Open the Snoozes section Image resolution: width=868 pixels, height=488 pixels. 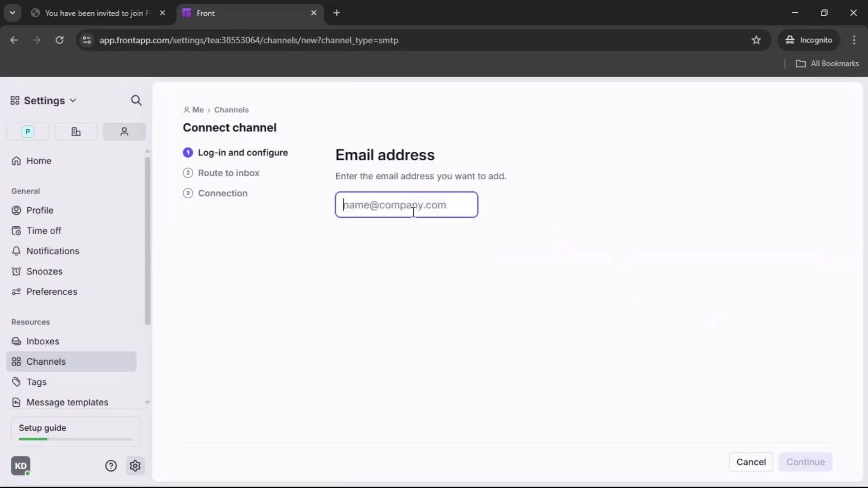[45, 272]
